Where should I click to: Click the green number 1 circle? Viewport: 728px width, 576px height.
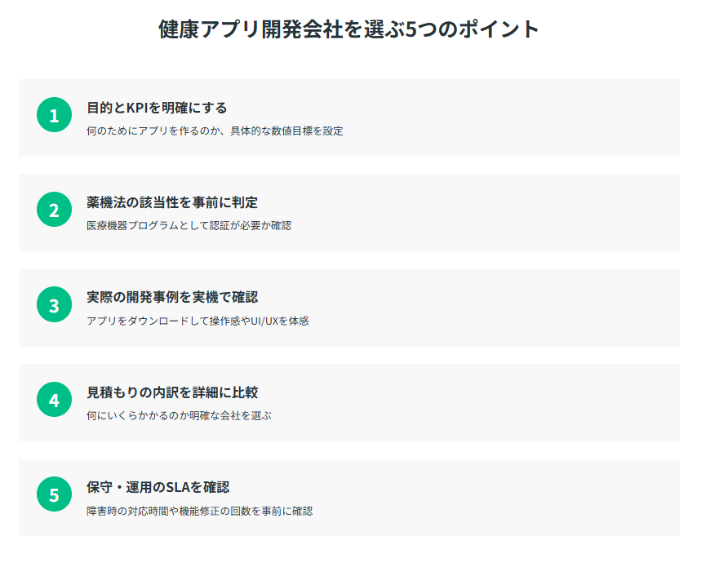coord(54,115)
